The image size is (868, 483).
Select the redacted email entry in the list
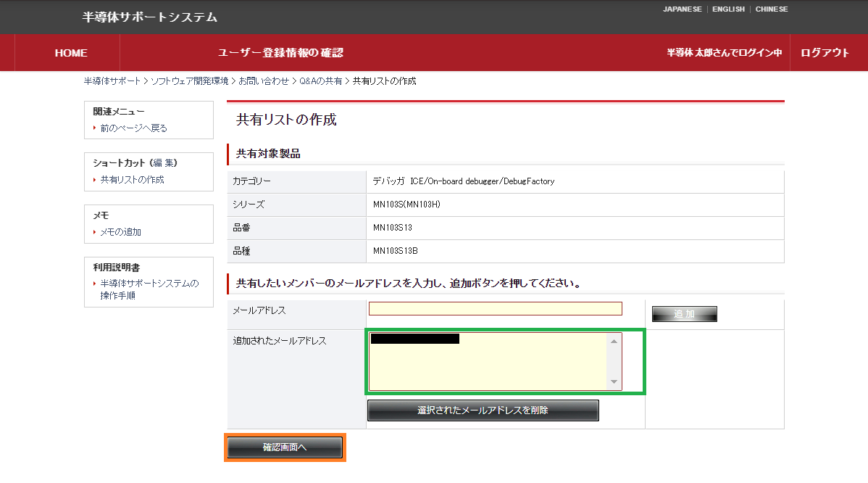coord(414,339)
